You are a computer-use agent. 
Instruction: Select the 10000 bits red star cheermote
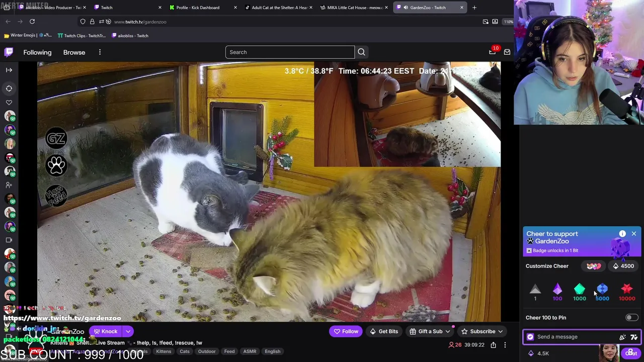click(x=627, y=292)
